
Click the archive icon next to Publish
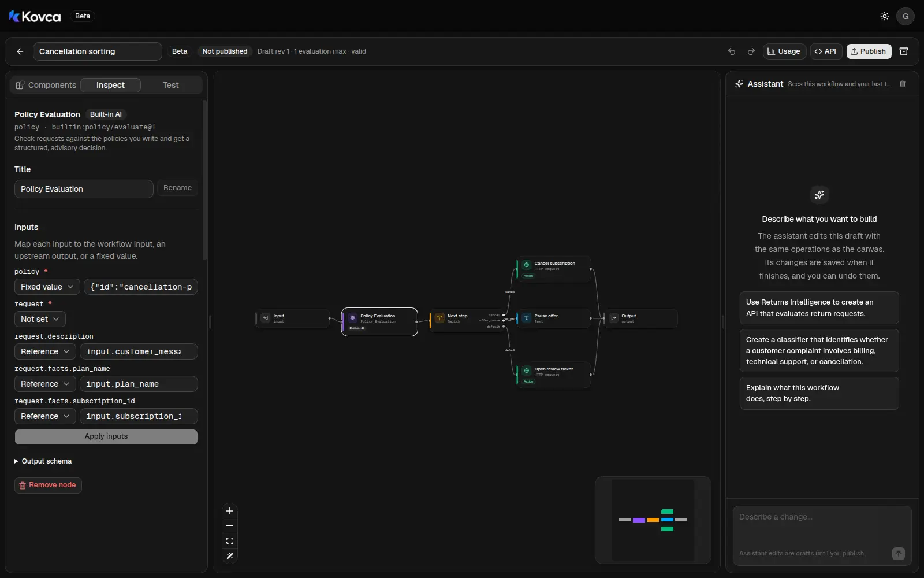[904, 51]
